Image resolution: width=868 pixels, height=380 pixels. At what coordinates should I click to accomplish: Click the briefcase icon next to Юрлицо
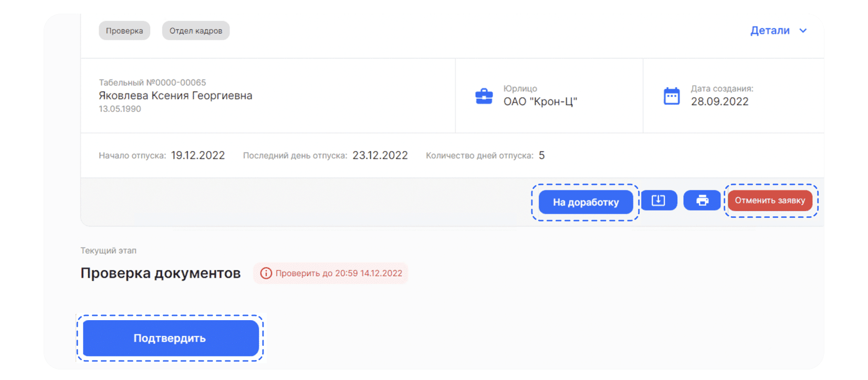point(484,96)
